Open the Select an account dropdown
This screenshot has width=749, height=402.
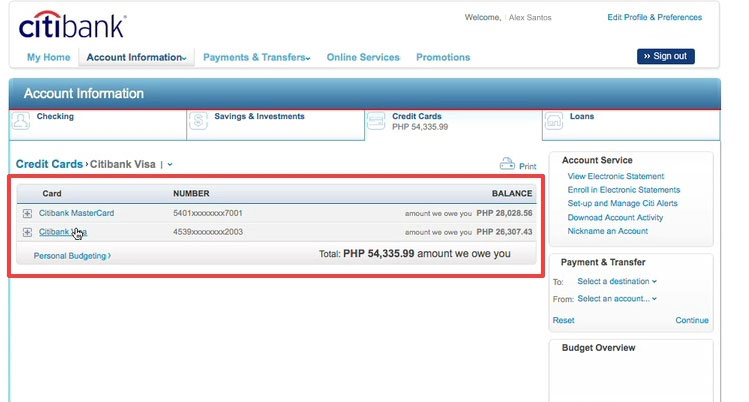(x=617, y=298)
